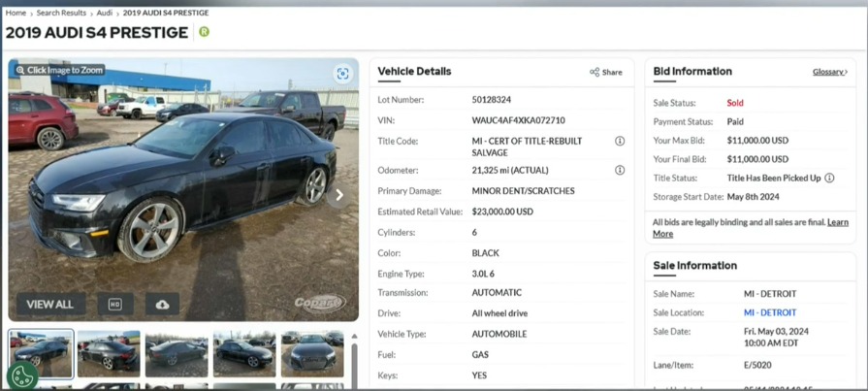Screen dimensions: 868x391
Task: Open the Glossary link chevron
Action: [830, 73]
